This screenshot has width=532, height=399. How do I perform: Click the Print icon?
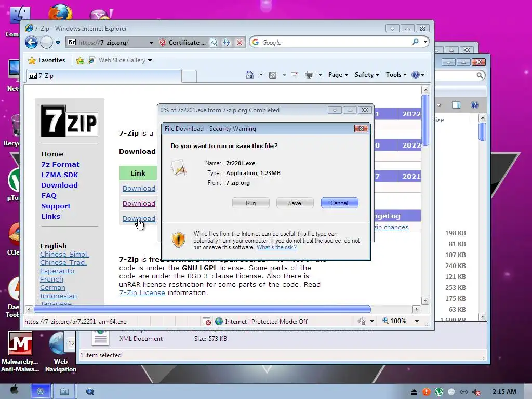309,75
